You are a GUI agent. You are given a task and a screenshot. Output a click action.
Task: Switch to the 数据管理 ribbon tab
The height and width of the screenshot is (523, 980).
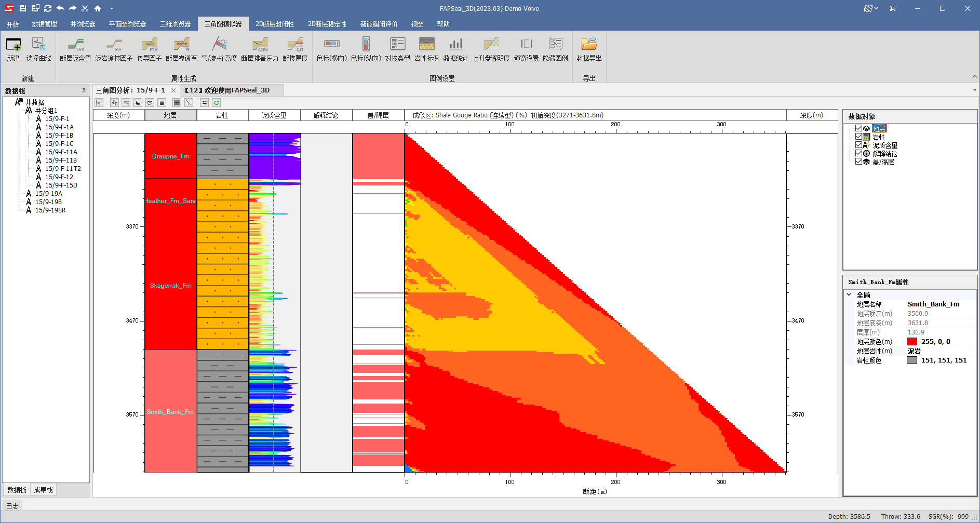(45, 24)
